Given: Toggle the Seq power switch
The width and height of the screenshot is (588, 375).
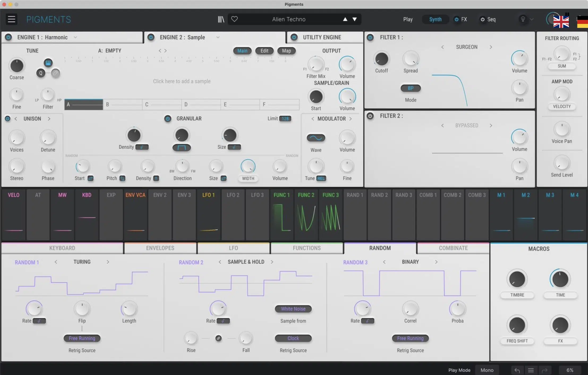Looking at the screenshot, I should 483,19.
